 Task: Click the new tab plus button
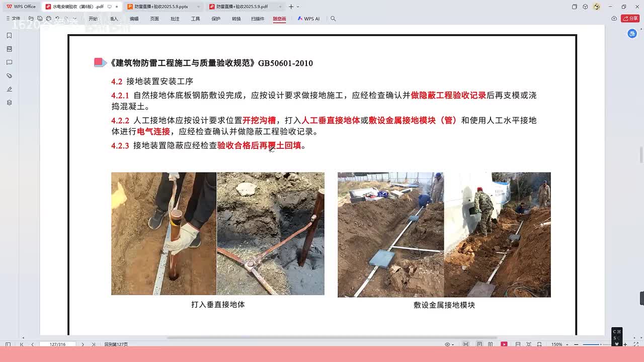[x=291, y=7]
